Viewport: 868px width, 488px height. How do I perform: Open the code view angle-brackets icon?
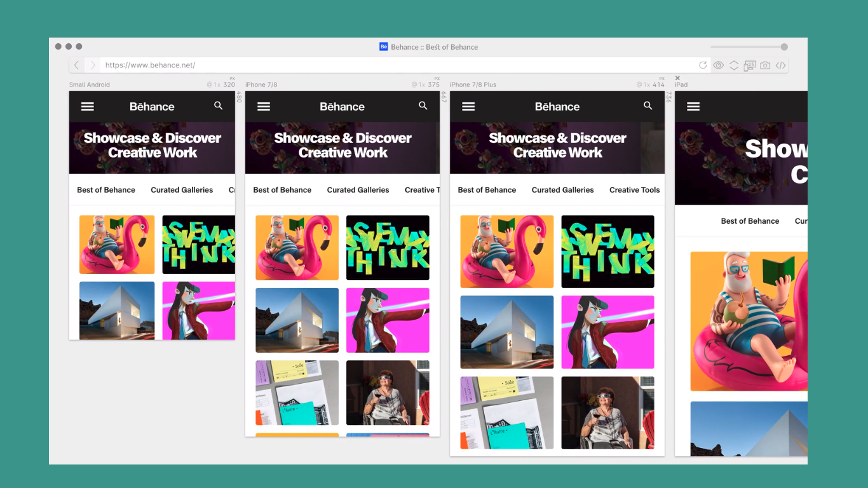pos(781,65)
